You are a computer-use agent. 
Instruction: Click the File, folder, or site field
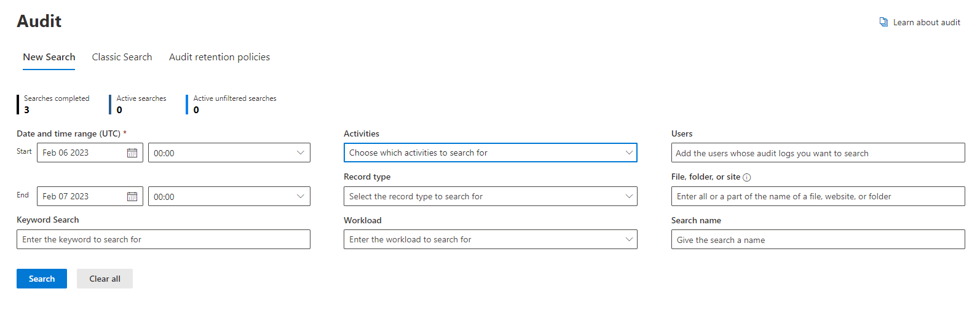pos(818,196)
